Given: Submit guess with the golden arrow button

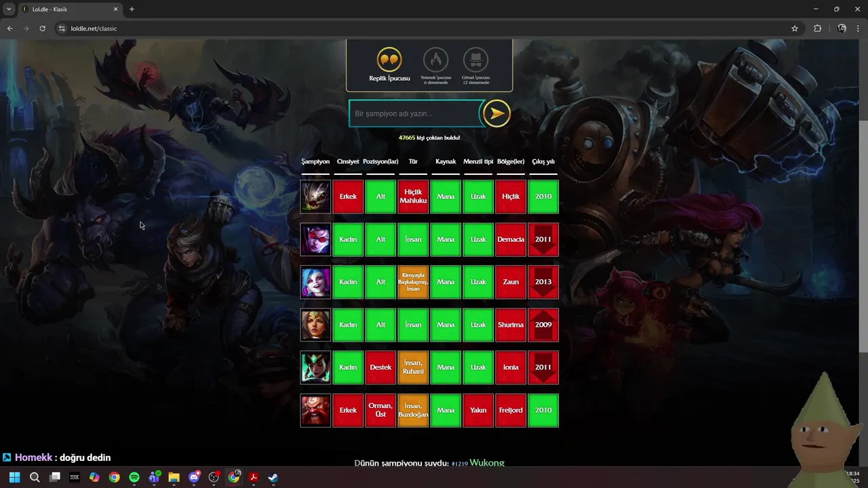Looking at the screenshot, I should [496, 113].
